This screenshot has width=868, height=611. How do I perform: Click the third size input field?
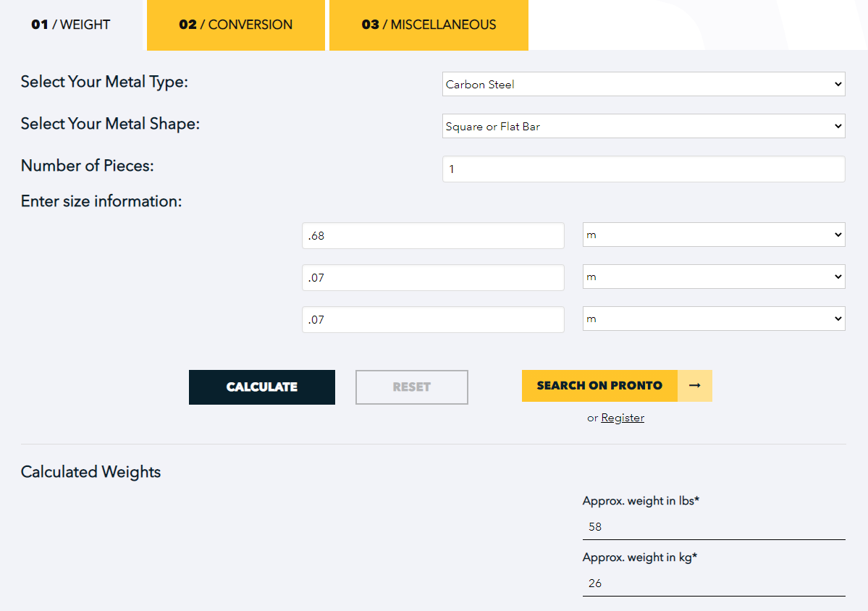click(x=432, y=319)
